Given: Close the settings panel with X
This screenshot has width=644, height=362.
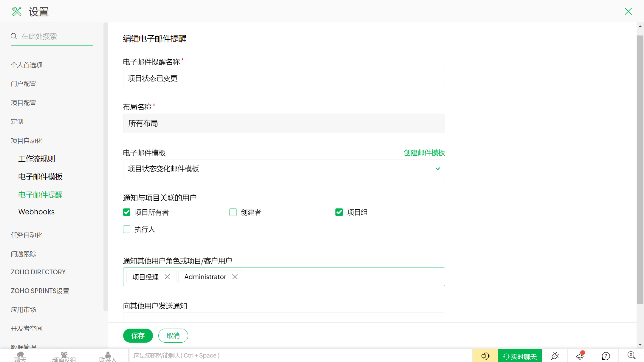Looking at the screenshot, I should click(x=628, y=11).
